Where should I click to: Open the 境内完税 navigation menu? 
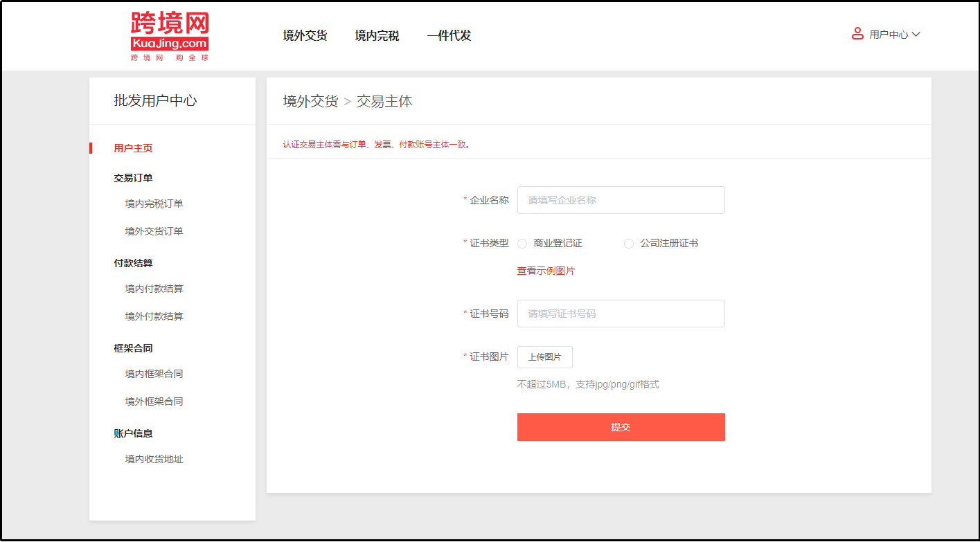pyautogui.click(x=377, y=36)
